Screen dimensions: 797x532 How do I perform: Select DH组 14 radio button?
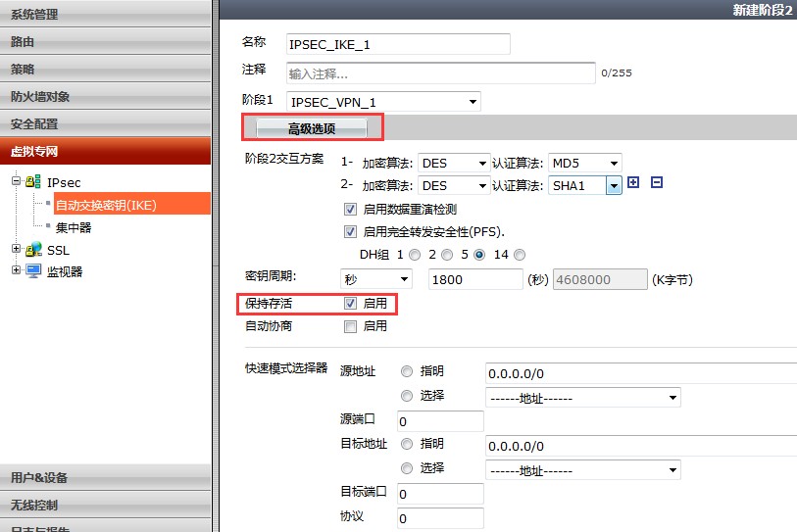pos(520,255)
